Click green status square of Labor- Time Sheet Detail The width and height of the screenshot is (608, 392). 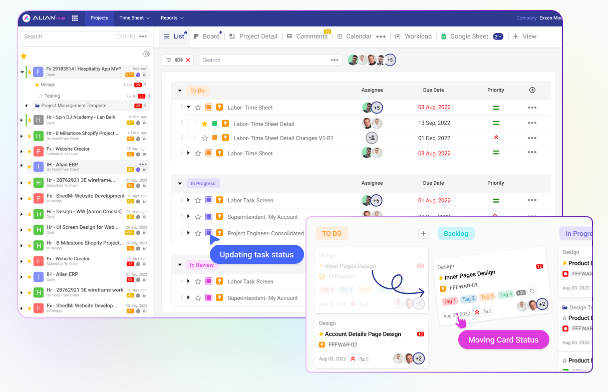tap(214, 124)
